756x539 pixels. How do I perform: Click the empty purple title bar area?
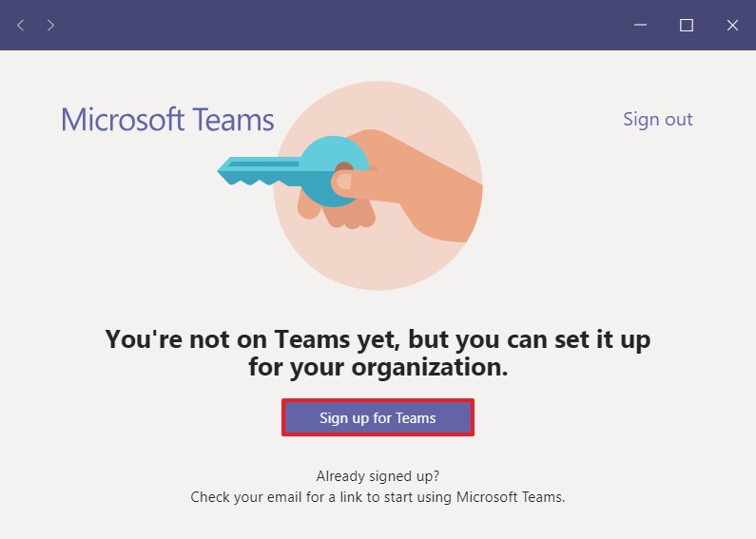(x=333, y=25)
